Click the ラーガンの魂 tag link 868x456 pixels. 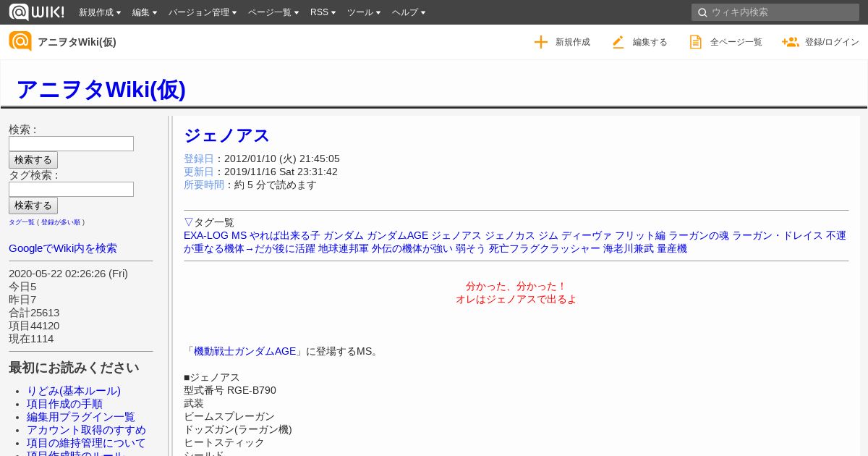click(699, 235)
